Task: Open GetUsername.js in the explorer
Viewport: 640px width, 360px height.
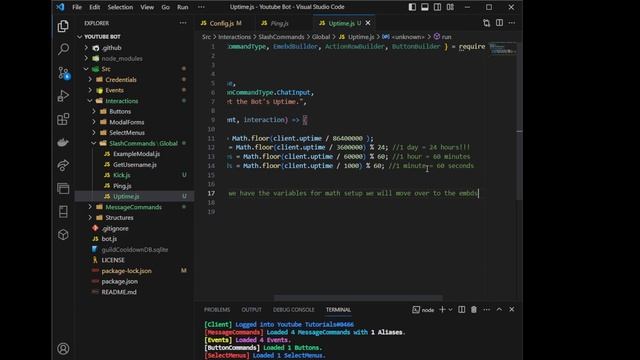Action: [x=135, y=164]
